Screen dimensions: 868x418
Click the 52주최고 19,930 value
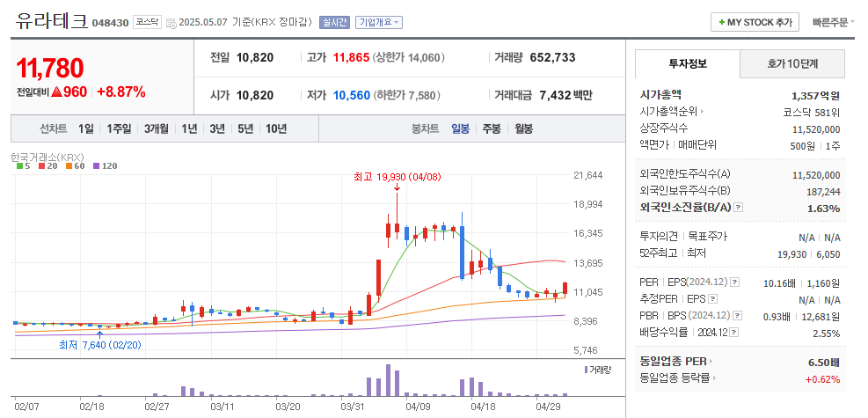tap(794, 254)
